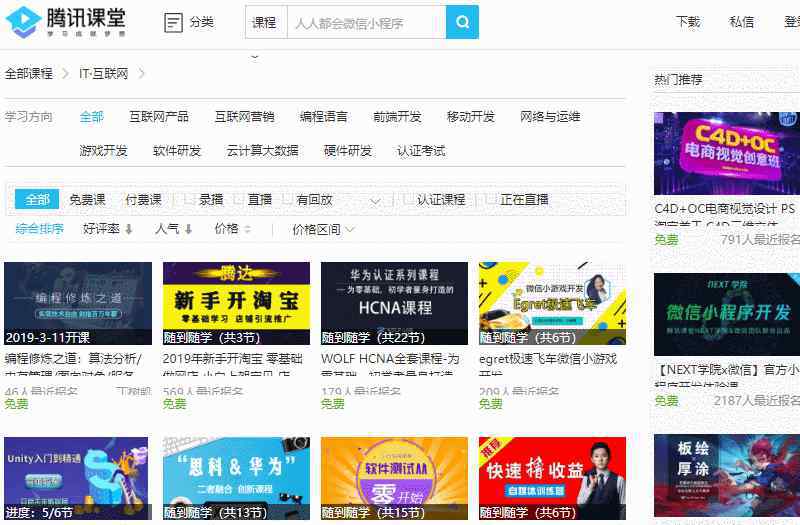Viewport: 800px width, 525px height.
Task: Check the 直播 filter checkbox
Action: pos(238,199)
